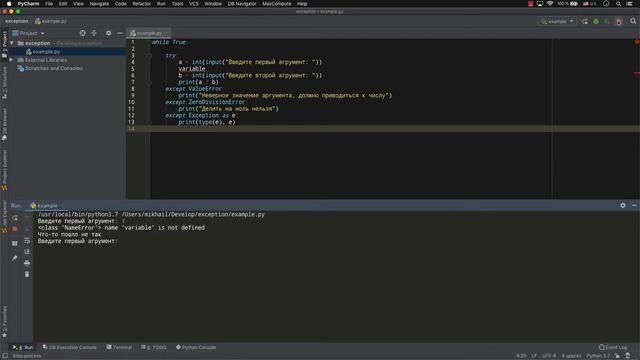Toggle tool window bars icon bottom-left corner
This screenshot has height=360, width=640.
5,356
